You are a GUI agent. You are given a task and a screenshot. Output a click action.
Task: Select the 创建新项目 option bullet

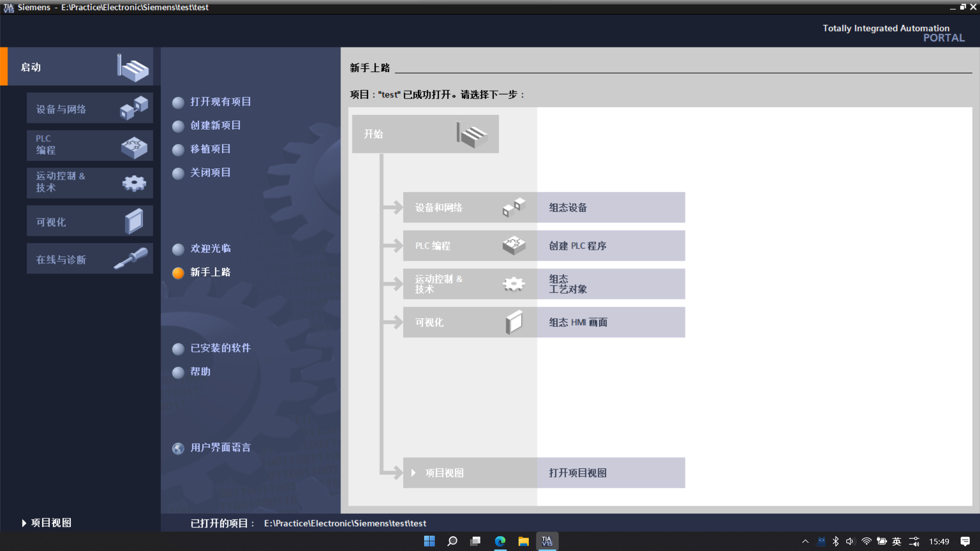pyautogui.click(x=178, y=127)
